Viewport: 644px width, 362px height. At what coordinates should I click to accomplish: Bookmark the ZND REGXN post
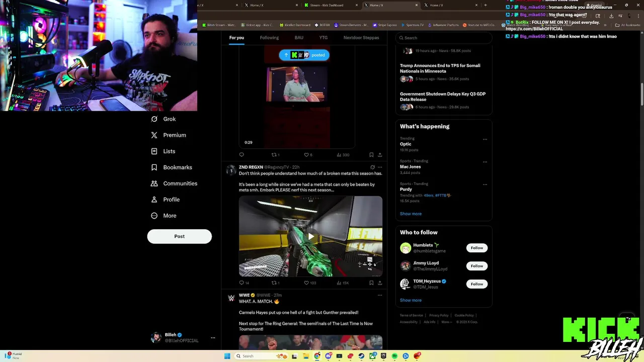pyautogui.click(x=371, y=283)
